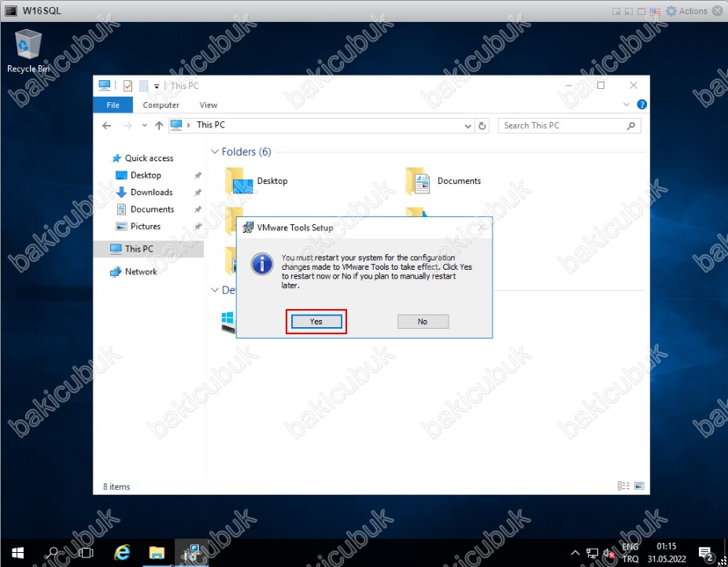The width and height of the screenshot is (728, 567).
Task: Select This PC in the navigation pane
Action: (149, 249)
